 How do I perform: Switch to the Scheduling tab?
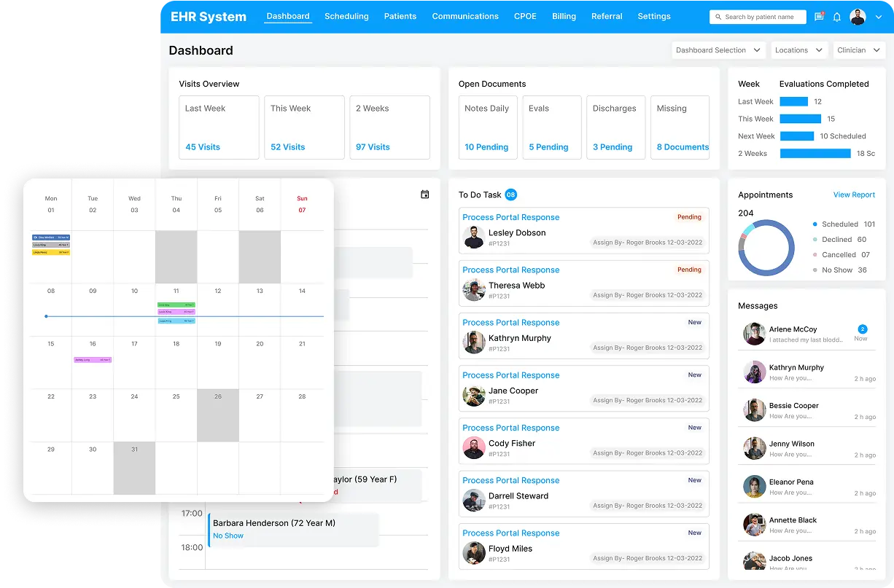[x=346, y=16]
